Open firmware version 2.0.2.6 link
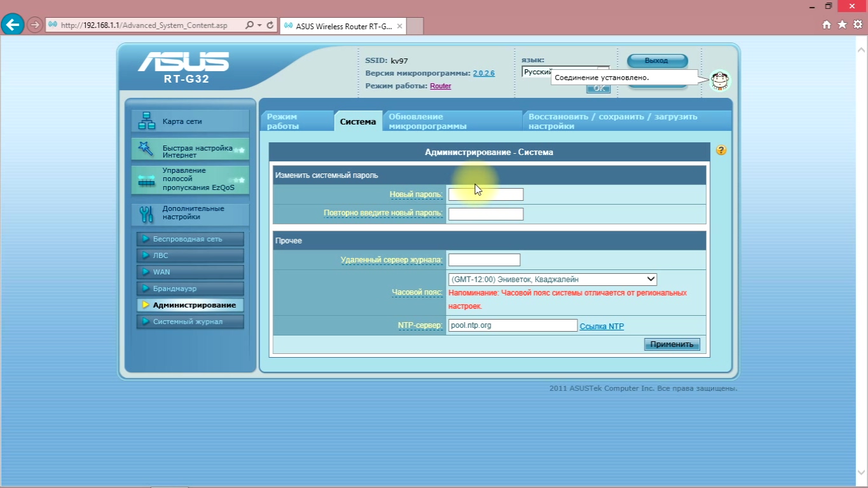Screen dimensions: 868x488 pyautogui.click(x=483, y=73)
